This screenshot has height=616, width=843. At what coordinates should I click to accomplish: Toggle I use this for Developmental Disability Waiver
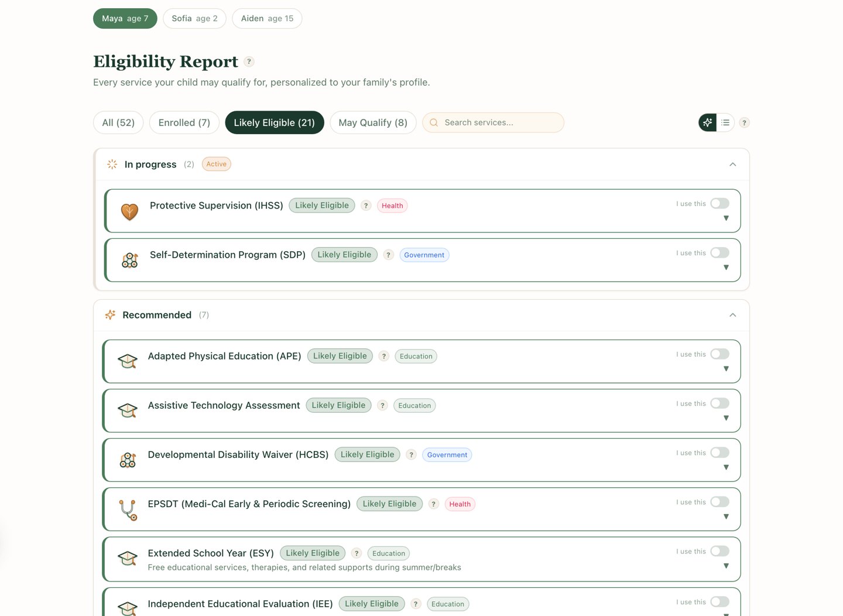point(720,453)
